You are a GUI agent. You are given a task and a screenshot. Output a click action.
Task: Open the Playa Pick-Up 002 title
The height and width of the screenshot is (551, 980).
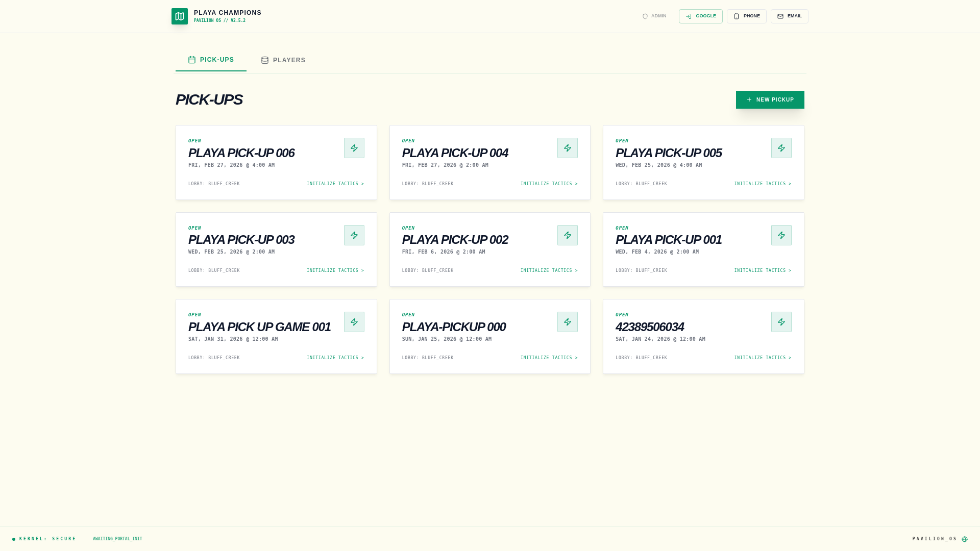(455, 240)
